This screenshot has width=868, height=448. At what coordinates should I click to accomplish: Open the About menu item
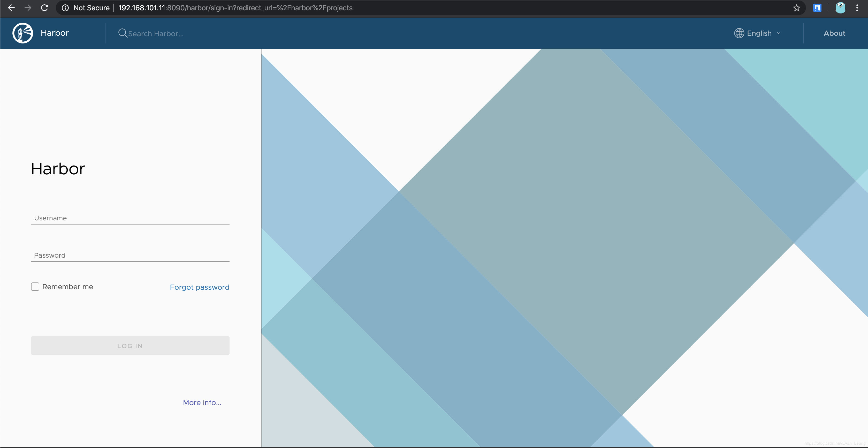pos(834,33)
